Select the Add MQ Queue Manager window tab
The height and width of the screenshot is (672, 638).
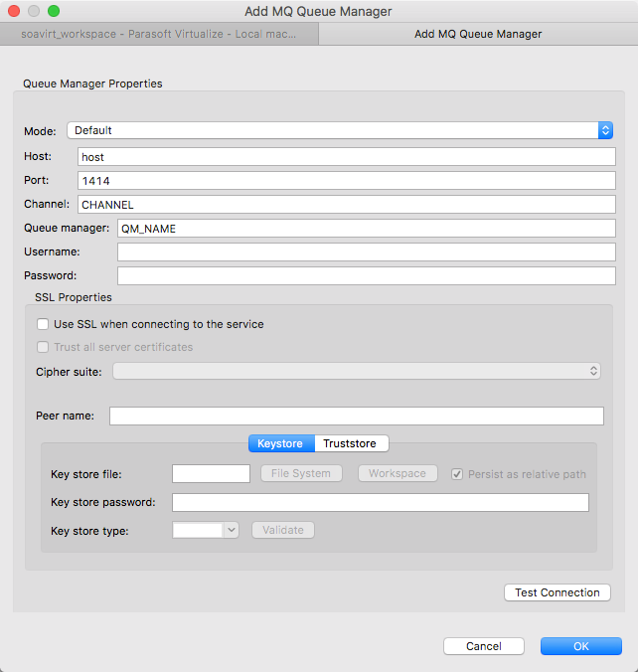click(x=478, y=34)
